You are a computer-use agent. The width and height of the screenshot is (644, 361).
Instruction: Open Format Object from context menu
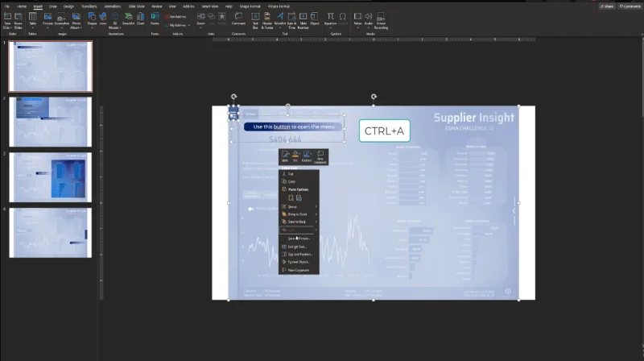point(299,262)
